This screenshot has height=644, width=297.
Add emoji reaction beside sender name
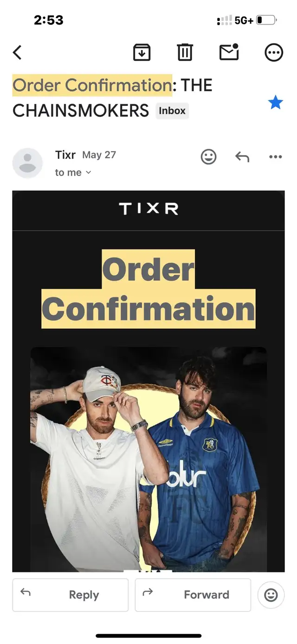point(208,157)
